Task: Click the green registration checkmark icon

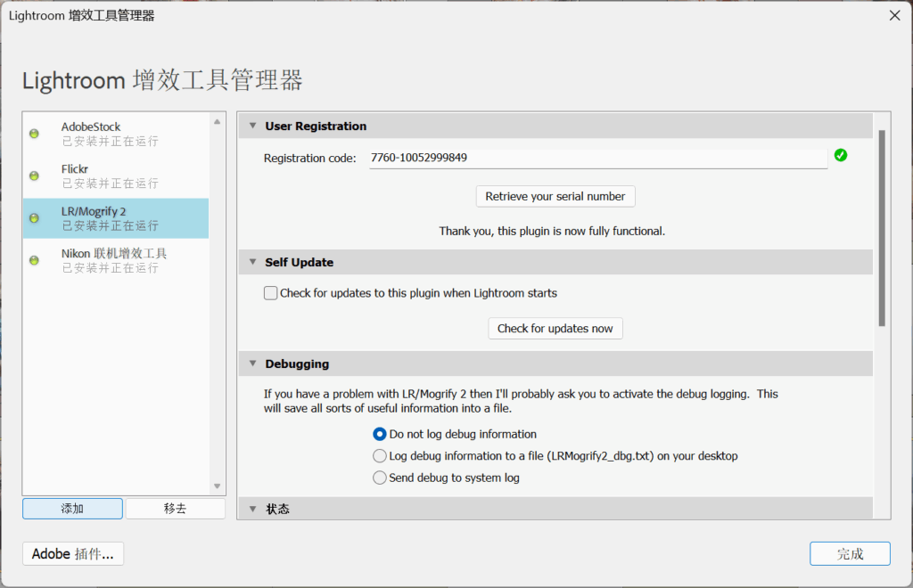Action: point(840,156)
